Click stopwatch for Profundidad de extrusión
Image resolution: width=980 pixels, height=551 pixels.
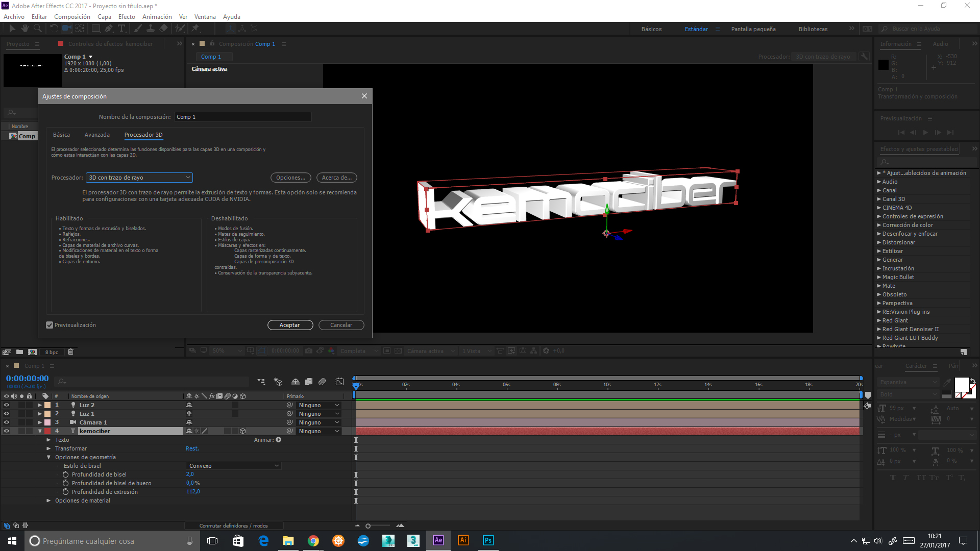coord(65,492)
